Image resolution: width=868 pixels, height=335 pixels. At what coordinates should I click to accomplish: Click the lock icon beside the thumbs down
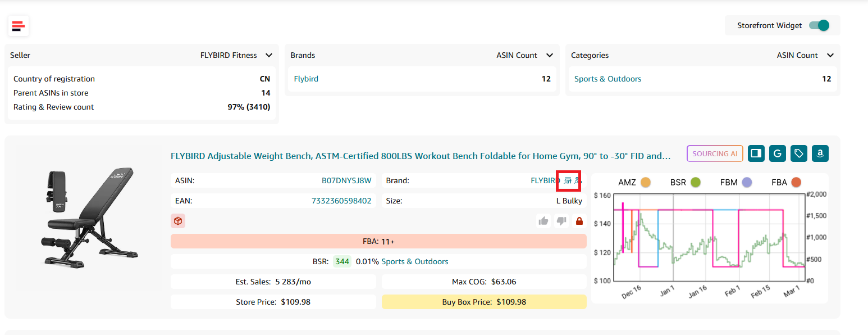579,220
